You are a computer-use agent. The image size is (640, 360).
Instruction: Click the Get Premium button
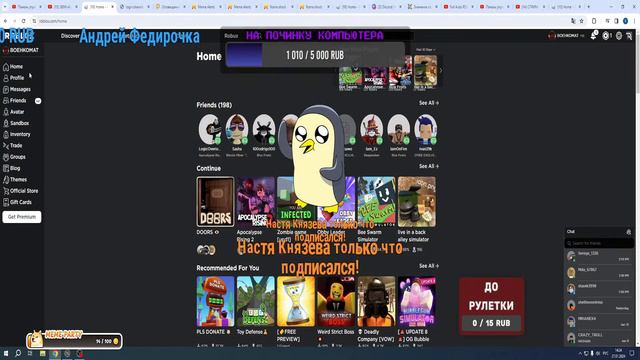pos(22,217)
